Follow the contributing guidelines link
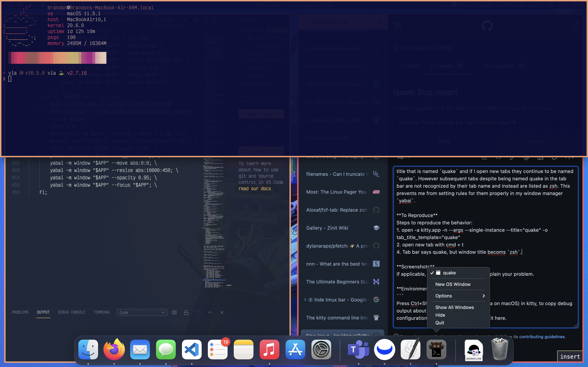Viewport: 588px width, 367px height. pyautogui.click(x=542, y=336)
